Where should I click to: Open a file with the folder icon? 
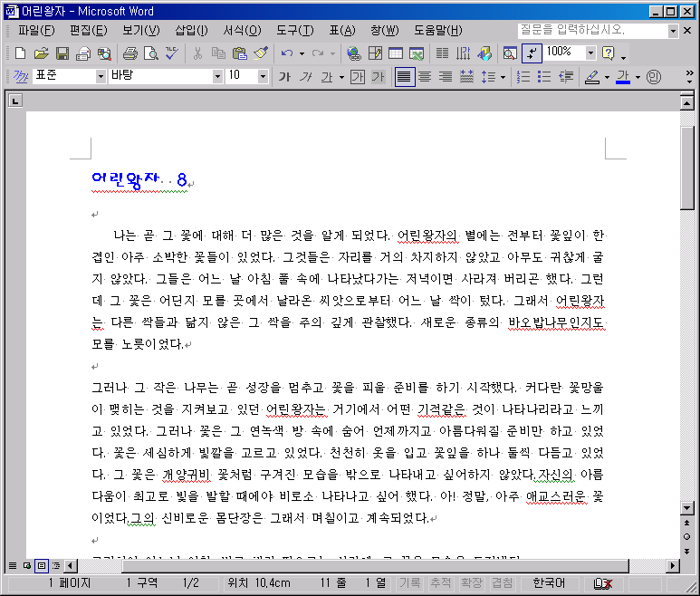(x=41, y=53)
